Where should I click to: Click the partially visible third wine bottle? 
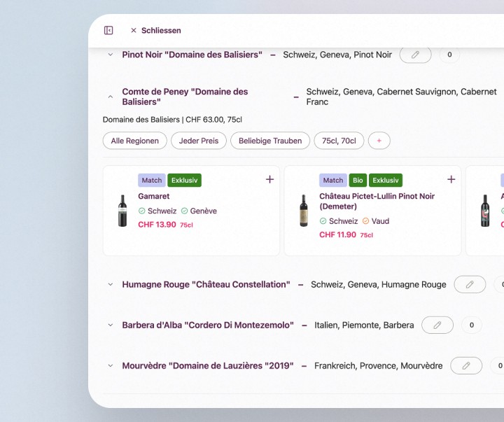coord(485,211)
